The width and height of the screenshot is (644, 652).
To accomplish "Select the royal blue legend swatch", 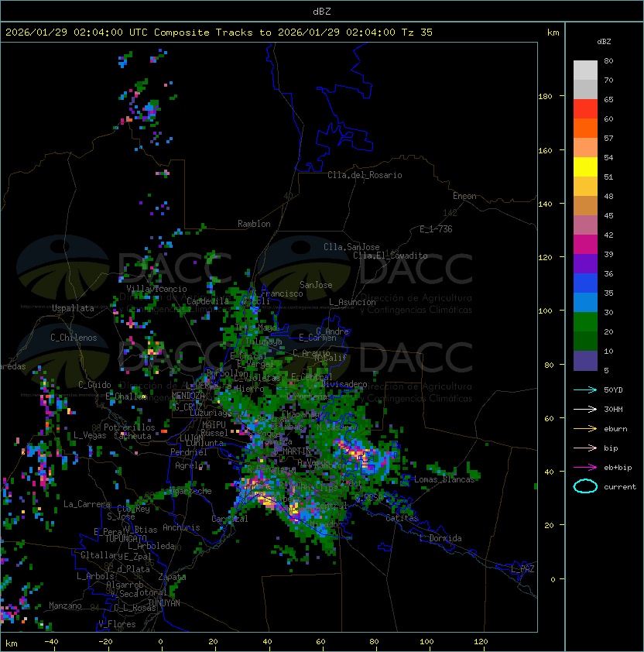I will pyautogui.click(x=585, y=283).
